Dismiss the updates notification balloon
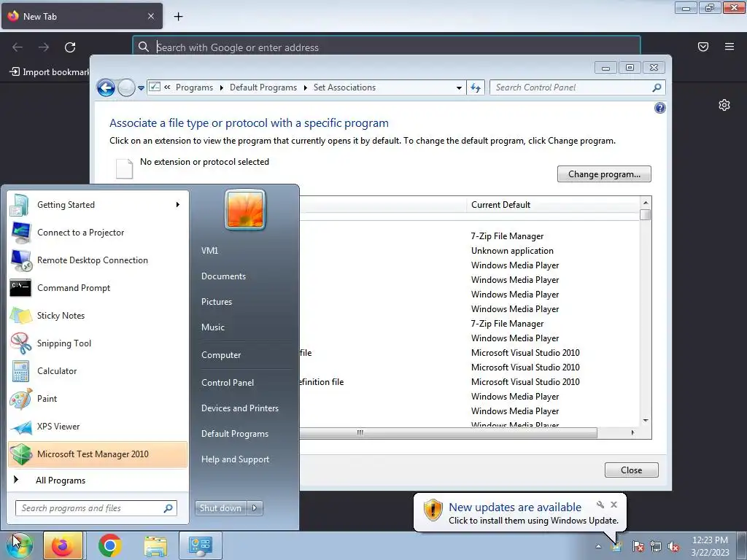Viewport: 747px width, 560px height. [614, 505]
